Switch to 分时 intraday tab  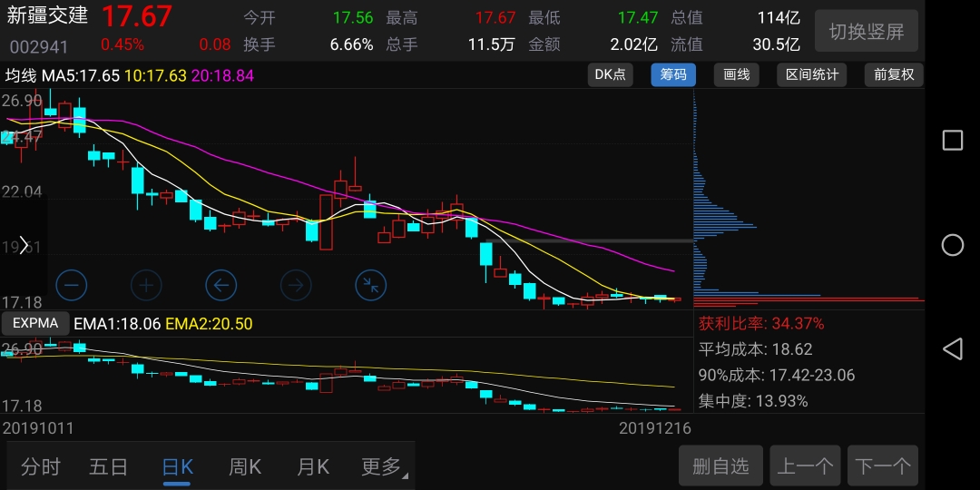(x=41, y=466)
